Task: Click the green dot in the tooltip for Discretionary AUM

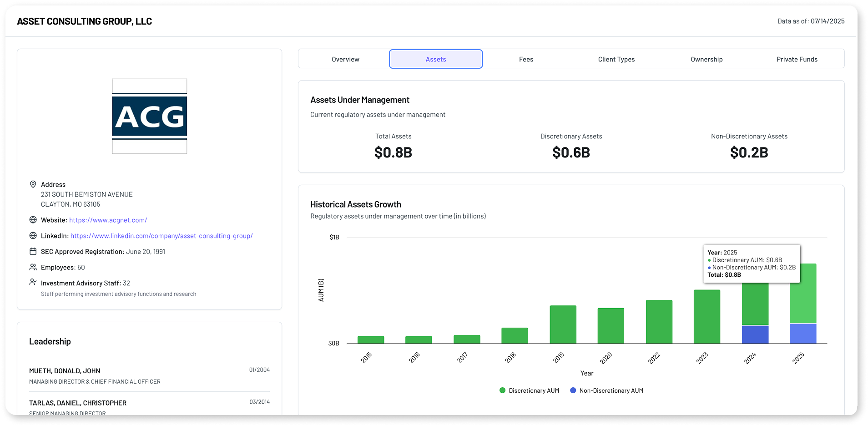Action: [x=709, y=260]
